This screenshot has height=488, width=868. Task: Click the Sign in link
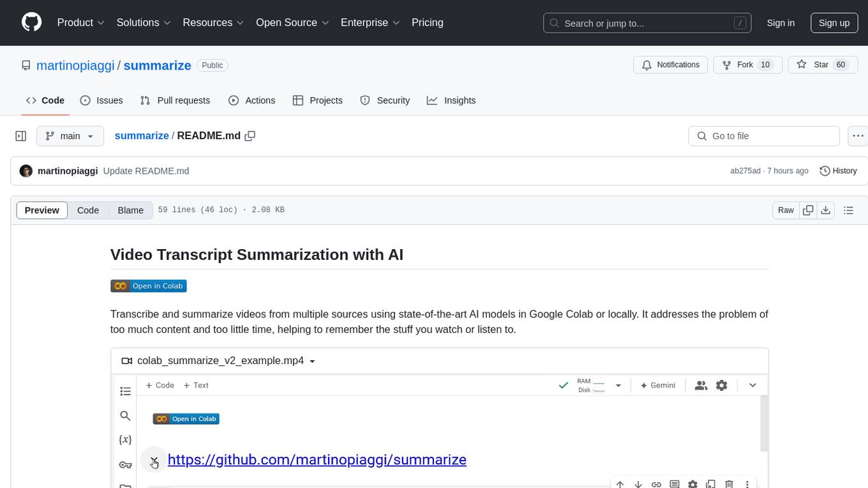pyautogui.click(x=781, y=23)
